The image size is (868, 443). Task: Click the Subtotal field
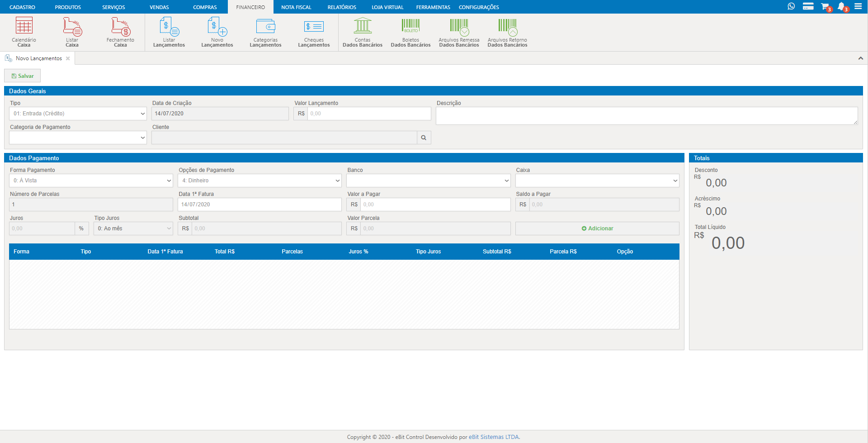click(x=267, y=229)
